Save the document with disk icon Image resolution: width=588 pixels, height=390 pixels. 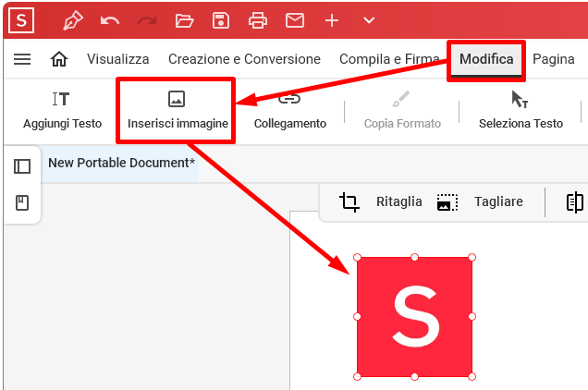click(x=221, y=20)
